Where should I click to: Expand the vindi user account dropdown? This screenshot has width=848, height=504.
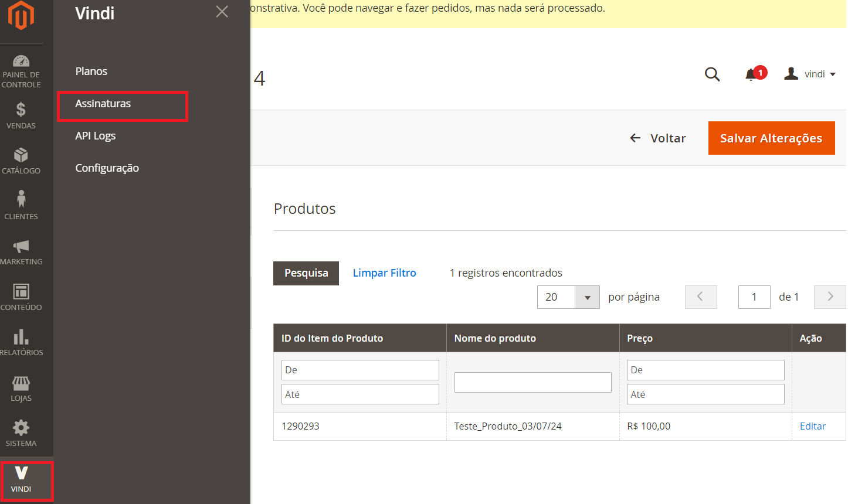click(x=810, y=74)
